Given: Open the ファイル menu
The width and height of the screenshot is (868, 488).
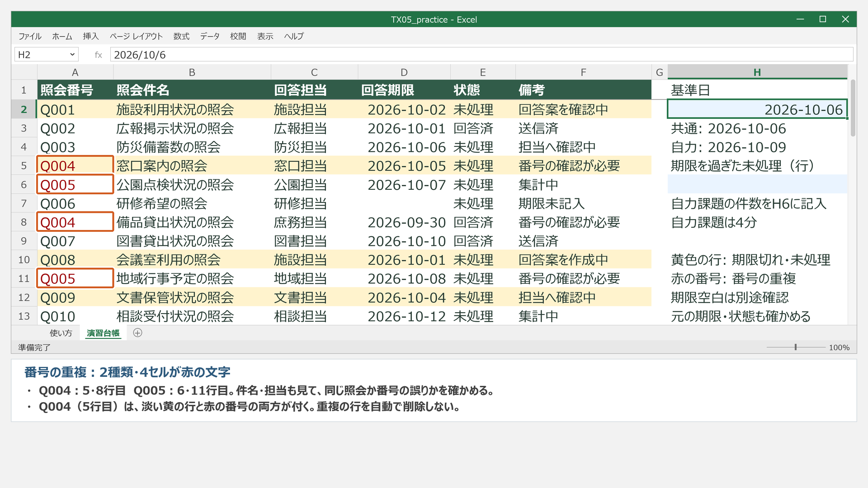Looking at the screenshot, I should (x=30, y=36).
